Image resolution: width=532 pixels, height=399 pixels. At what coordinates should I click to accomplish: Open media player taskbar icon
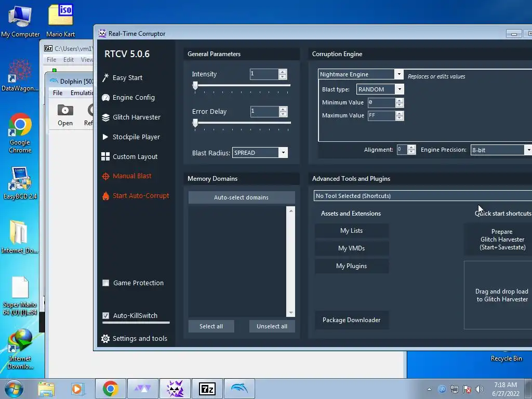(x=78, y=389)
